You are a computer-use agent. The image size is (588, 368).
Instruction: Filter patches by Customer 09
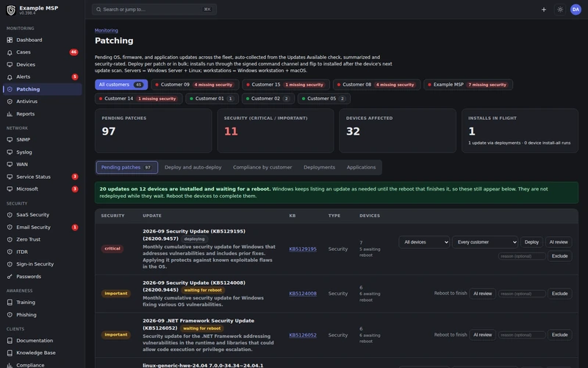click(x=195, y=85)
